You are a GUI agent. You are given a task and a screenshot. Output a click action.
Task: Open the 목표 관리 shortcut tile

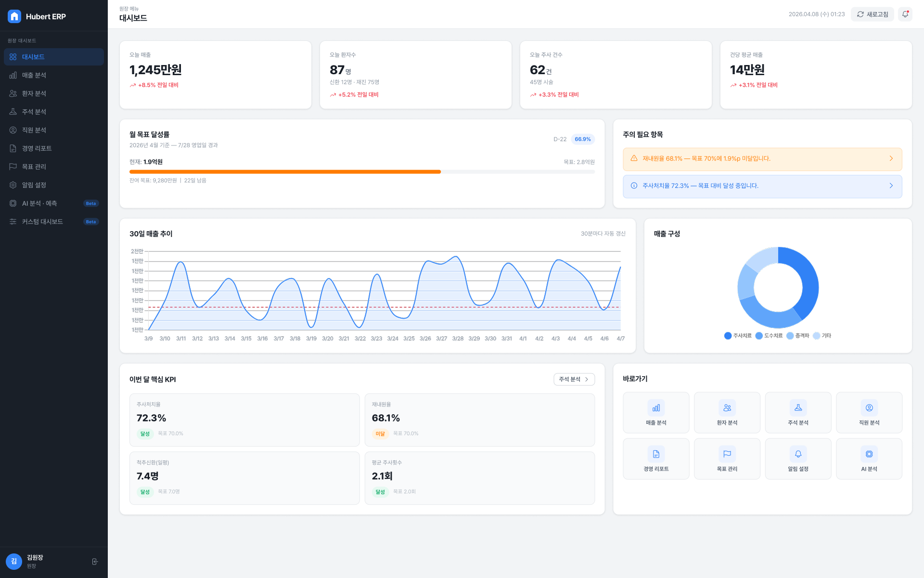727,459
